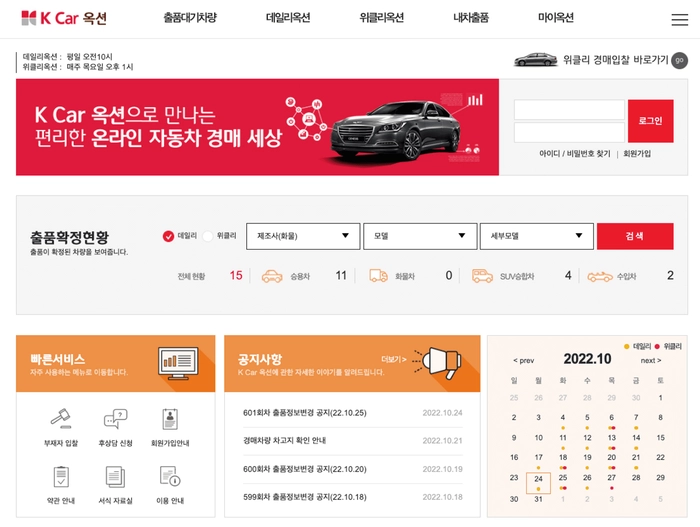Click the 승용차 count 11
Screen dimensions: 700x527
coord(341,276)
